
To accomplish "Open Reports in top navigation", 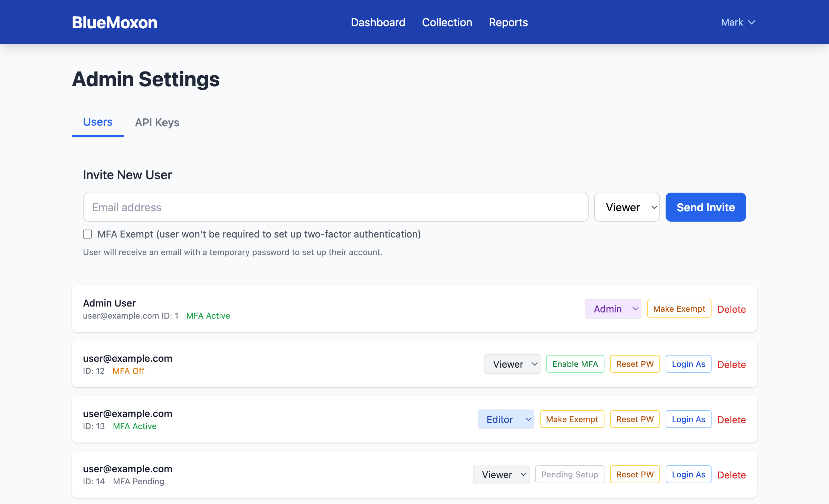I will click(x=508, y=22).
